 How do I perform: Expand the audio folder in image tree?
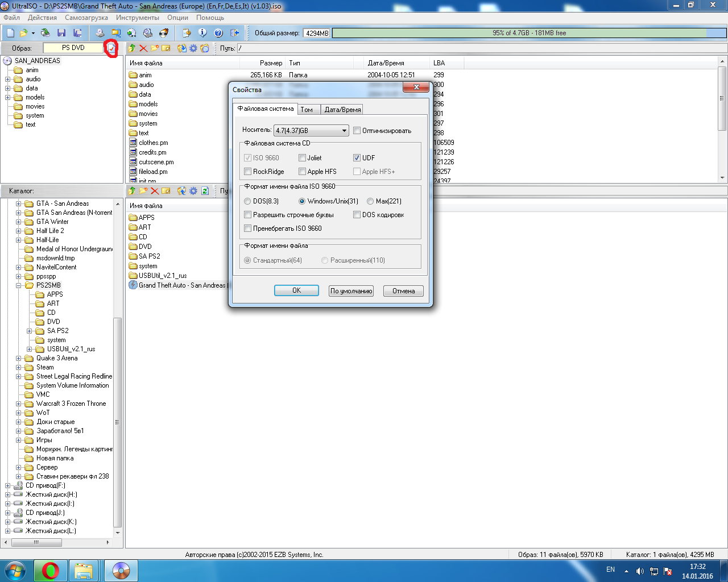coord(8,79)
